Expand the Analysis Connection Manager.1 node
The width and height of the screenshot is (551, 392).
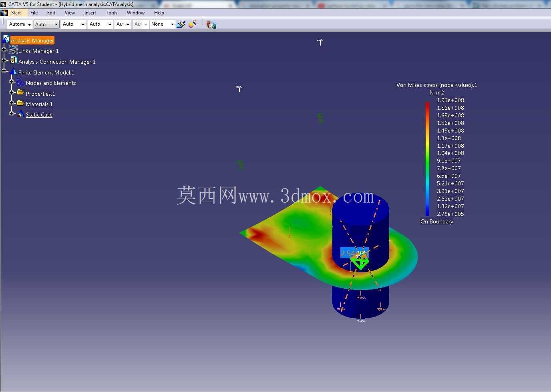(4, 60)
